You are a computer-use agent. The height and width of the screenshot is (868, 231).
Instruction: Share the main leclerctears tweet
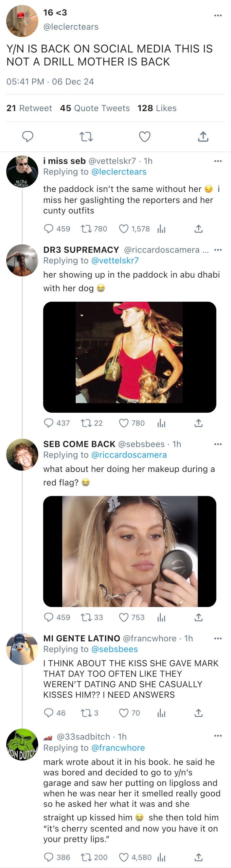tap(203, 137)
